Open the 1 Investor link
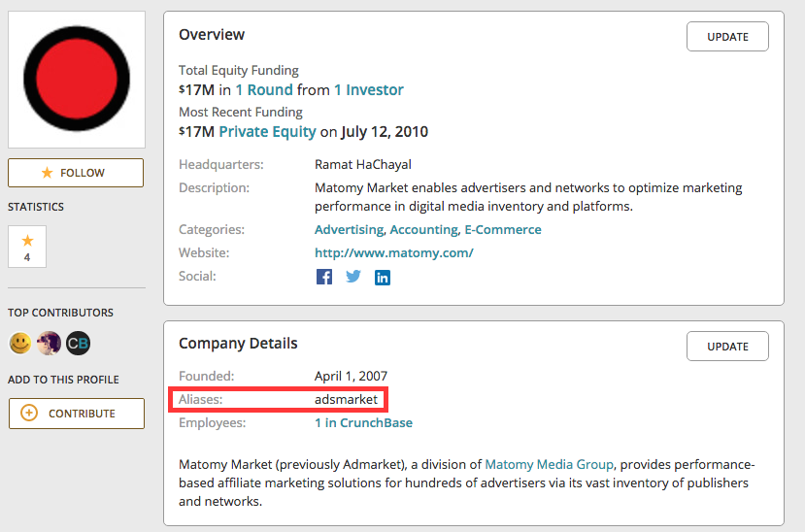 369,89
